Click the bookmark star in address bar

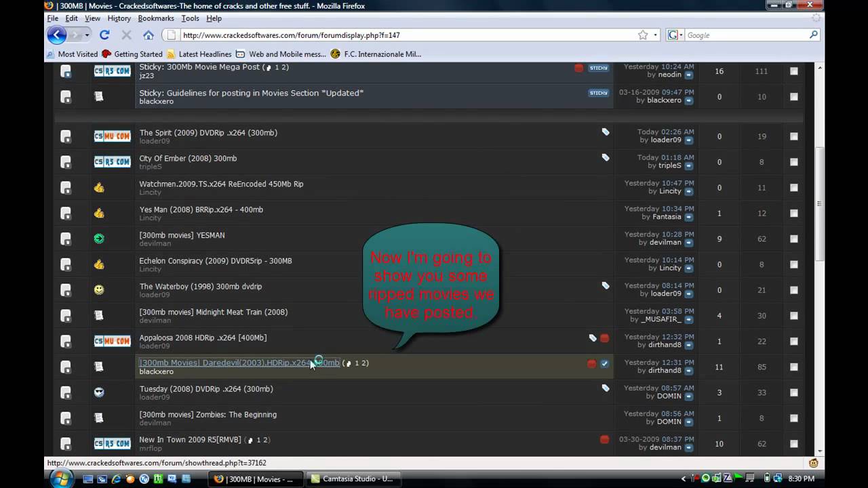click(x=643, y=35)
